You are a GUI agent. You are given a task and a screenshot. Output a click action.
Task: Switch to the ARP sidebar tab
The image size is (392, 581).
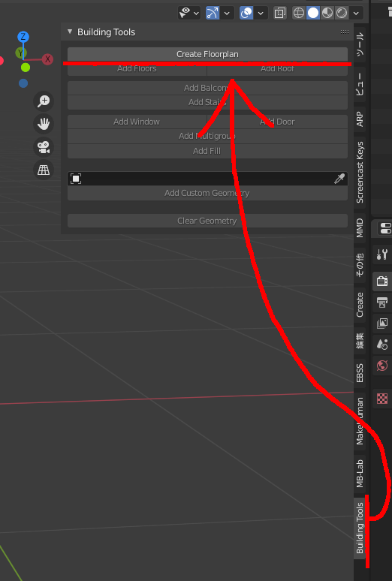tap(360, 119)
